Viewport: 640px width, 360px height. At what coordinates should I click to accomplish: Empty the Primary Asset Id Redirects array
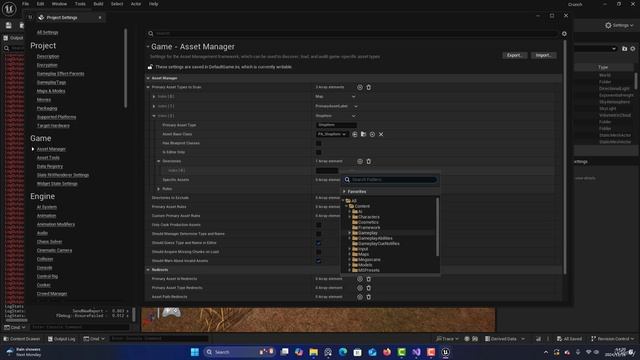[x=369, y=279]
